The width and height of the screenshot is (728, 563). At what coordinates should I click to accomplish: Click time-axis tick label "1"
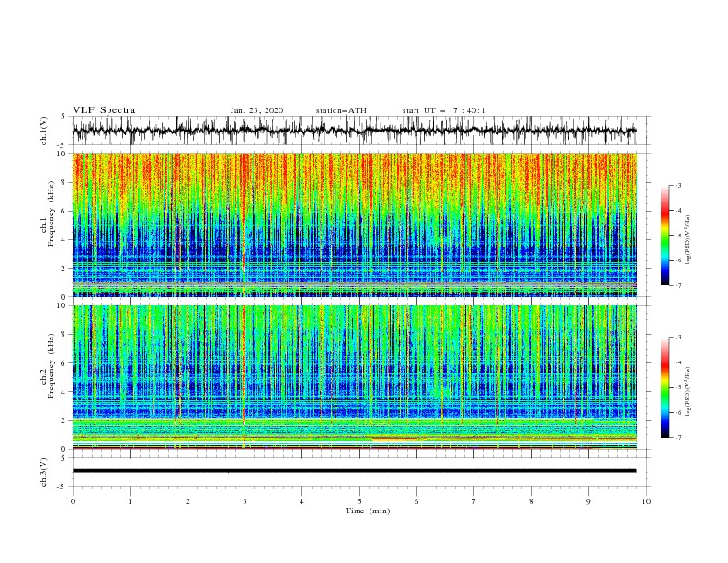(x=130, y=501)
